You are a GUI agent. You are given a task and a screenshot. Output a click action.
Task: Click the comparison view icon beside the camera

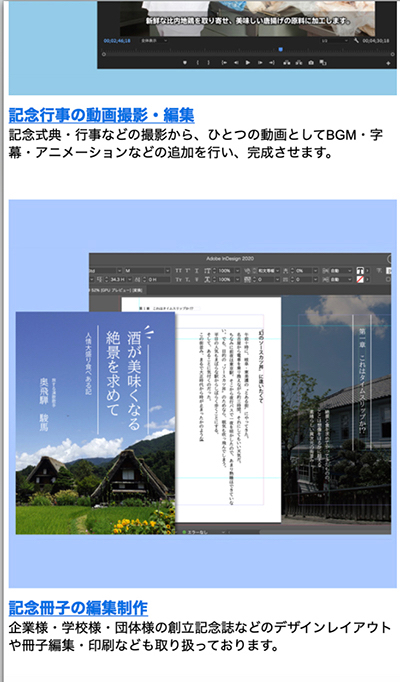coord(323,63)
